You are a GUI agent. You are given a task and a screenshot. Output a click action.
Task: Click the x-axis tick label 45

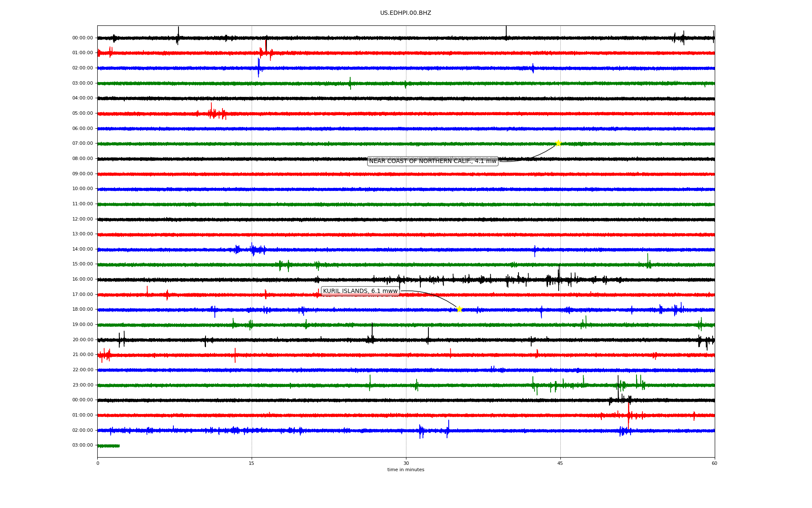(x=560, y=463)
